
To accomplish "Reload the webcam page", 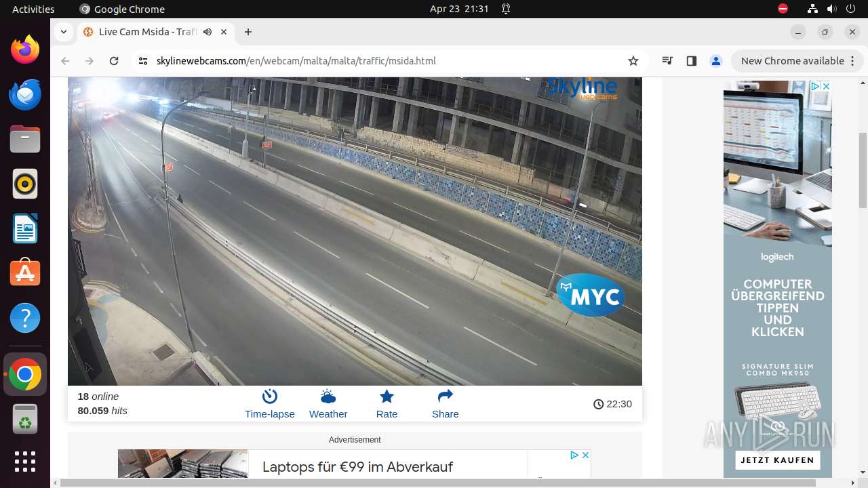I will 114,61.
